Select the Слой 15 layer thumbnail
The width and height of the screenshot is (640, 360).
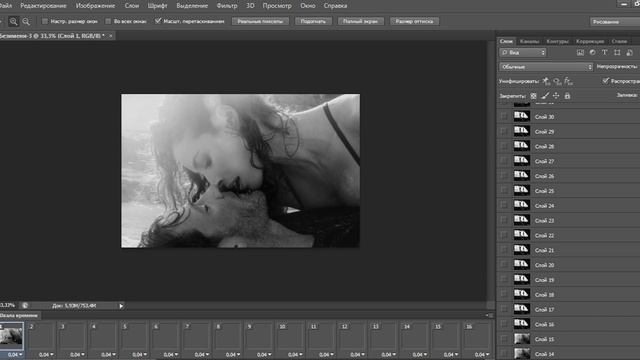tap(522, 339)
